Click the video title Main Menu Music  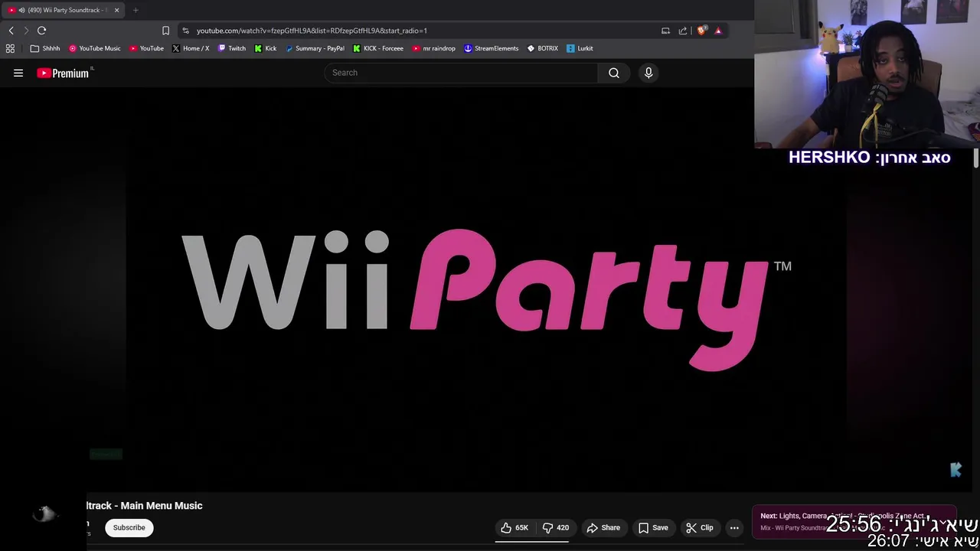point(145,506)
